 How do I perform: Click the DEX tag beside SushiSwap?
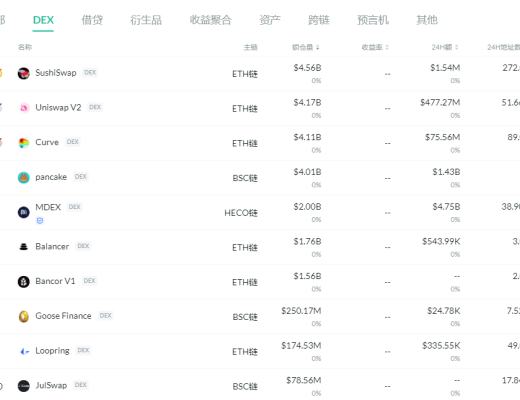pyautogui.click(x=90, y=72)
